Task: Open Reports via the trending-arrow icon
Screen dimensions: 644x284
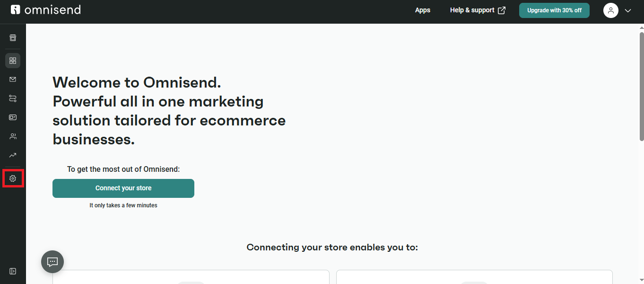Action: (x=13, y=155)
